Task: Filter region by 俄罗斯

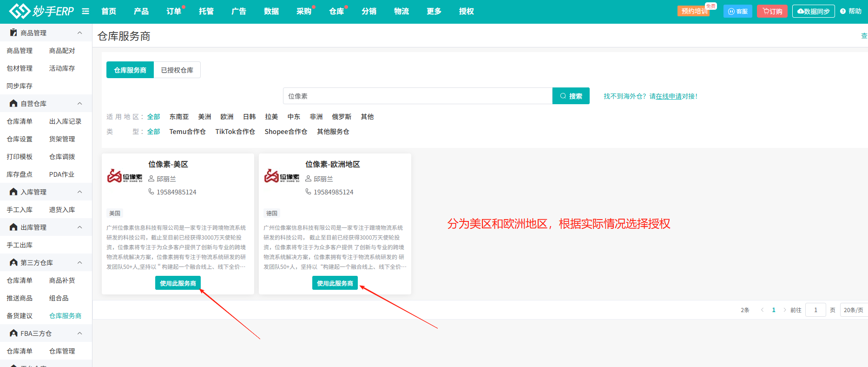Action: 342,117
